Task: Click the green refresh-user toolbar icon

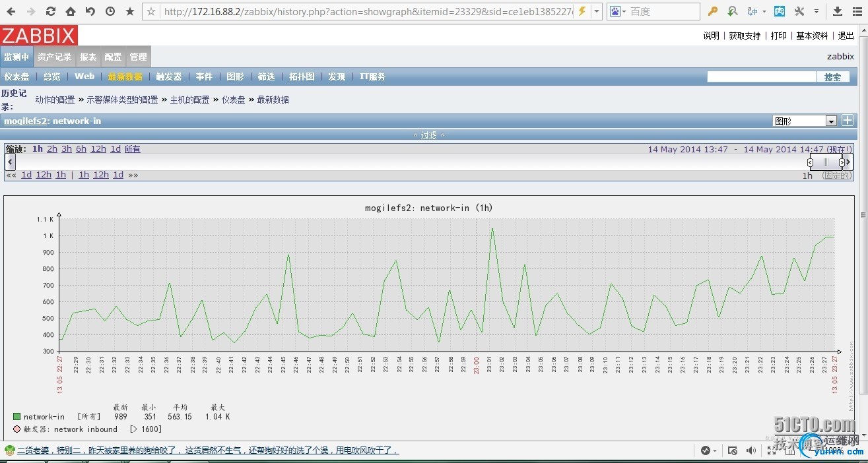Action: [x=732, y=11]
